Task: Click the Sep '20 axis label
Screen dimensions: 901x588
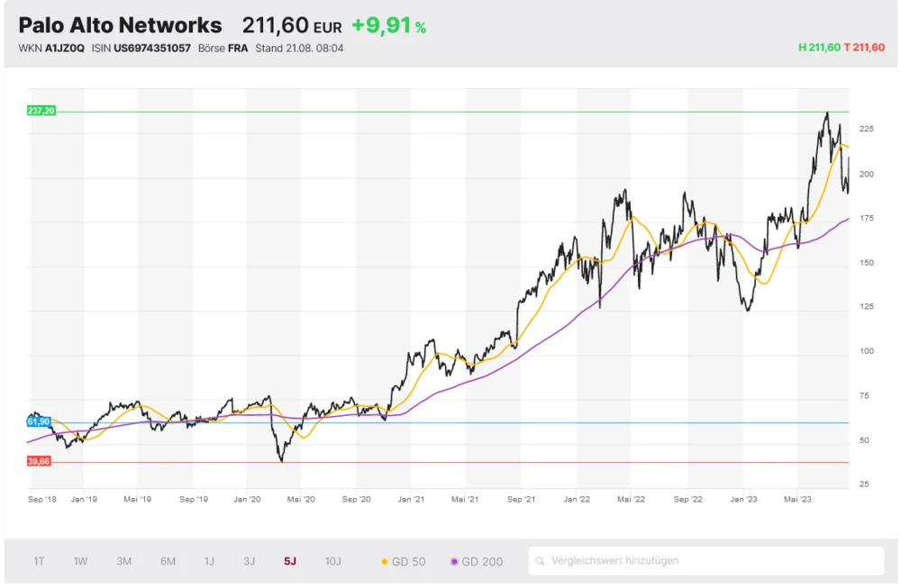Action: point(356,499)
